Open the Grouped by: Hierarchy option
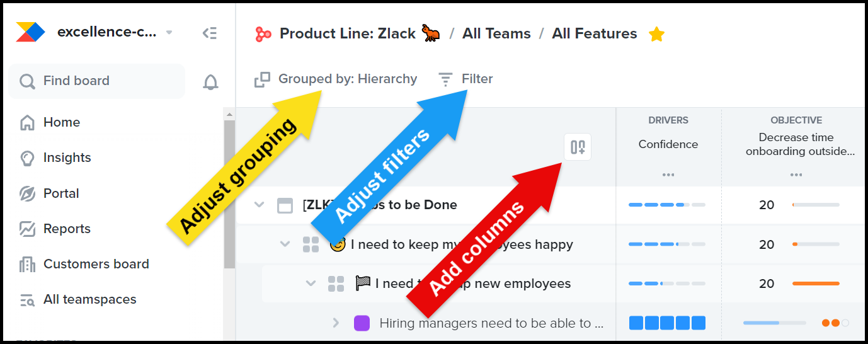The image size is (868, 344). point(336,79)
